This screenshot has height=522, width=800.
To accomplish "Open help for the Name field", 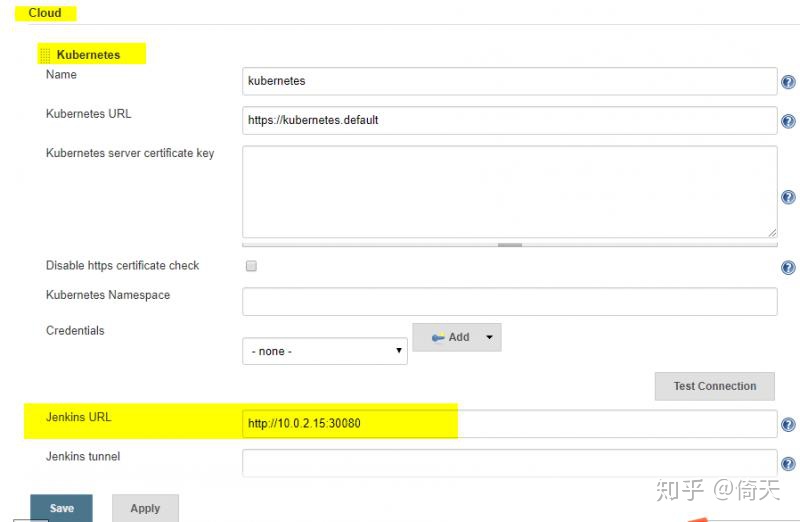I will pyautogui.click(x=788, y=82).
